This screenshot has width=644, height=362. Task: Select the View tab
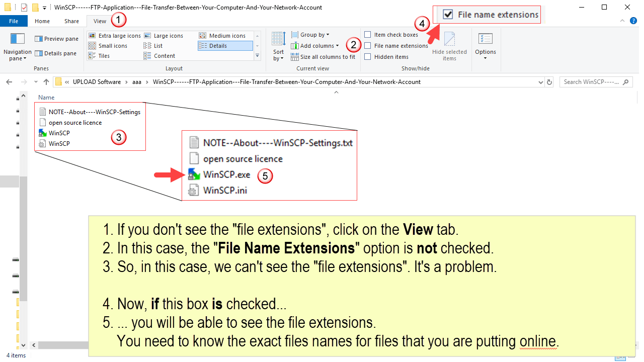click(x=100, y=21)
